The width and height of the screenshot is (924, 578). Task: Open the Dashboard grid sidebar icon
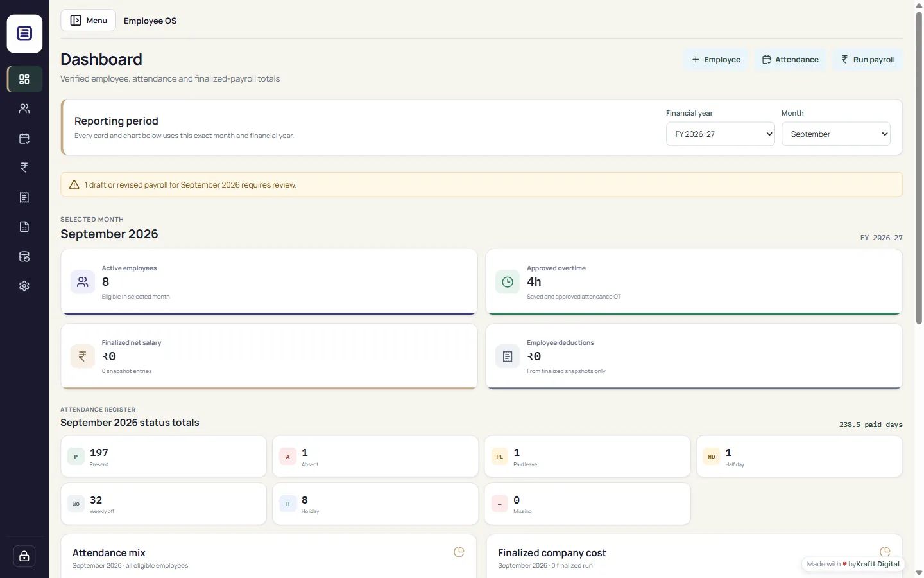24,79
